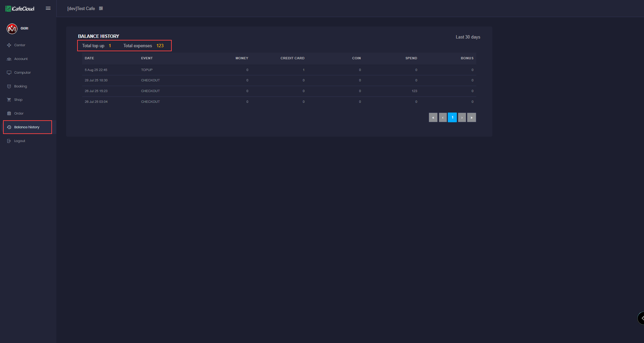This screenshot has width=644, height=343.
Task: Click QR code icon beside Test Cafe
Action: pos(101,8)
